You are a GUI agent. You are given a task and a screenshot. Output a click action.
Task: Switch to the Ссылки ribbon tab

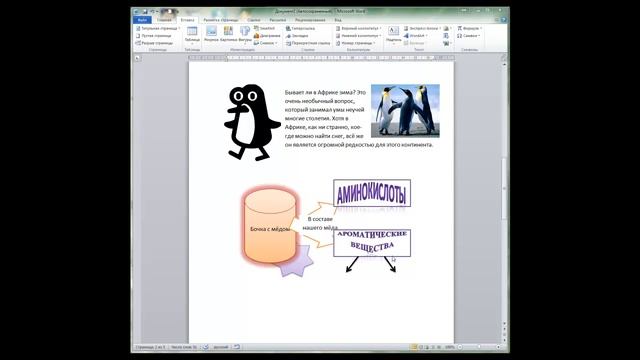(253, 20)
